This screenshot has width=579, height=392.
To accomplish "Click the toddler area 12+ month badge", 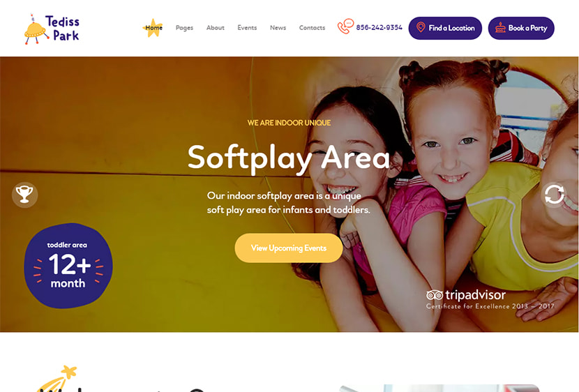I will [x=68, y=266].
